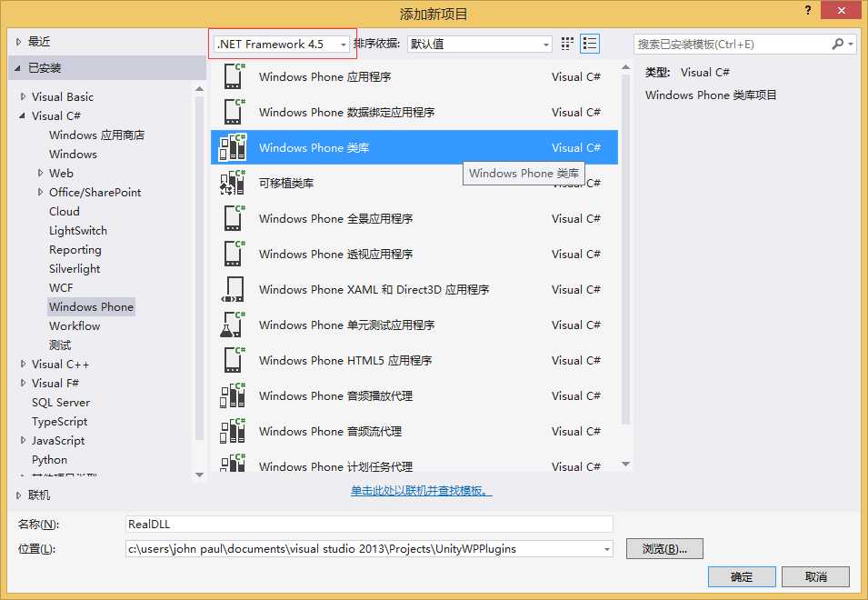The width and height of the screenshot is (868, 600).
Task: Click the template list scrollbar down arrow
Action: [626, 464]
